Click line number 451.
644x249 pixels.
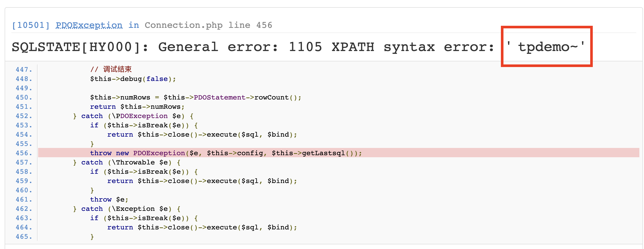click(x=24, y=107)
